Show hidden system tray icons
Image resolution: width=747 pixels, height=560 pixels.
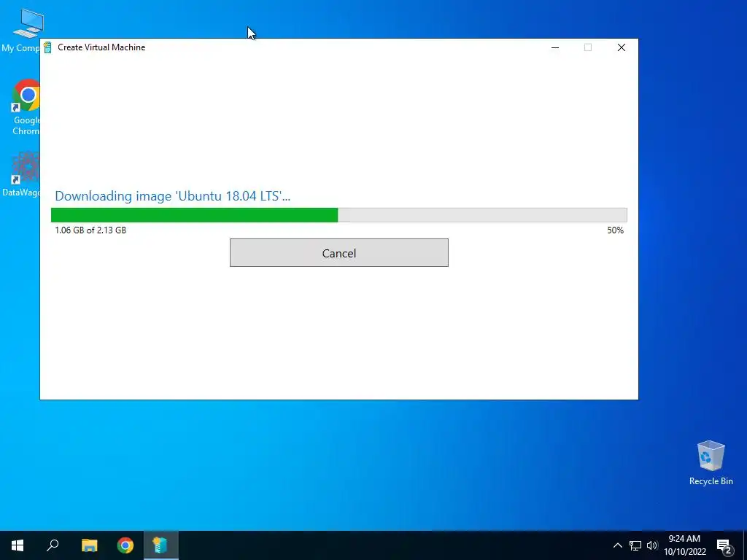pos(617,545)
